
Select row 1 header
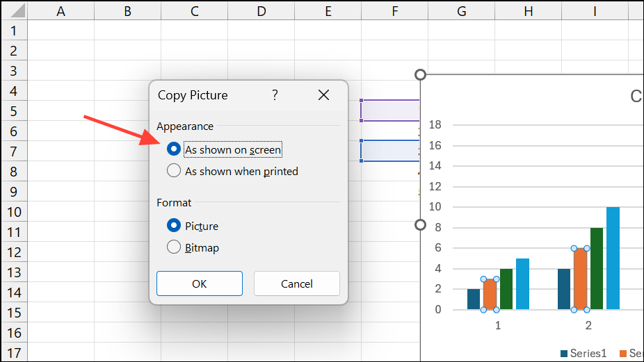point(14,31)
